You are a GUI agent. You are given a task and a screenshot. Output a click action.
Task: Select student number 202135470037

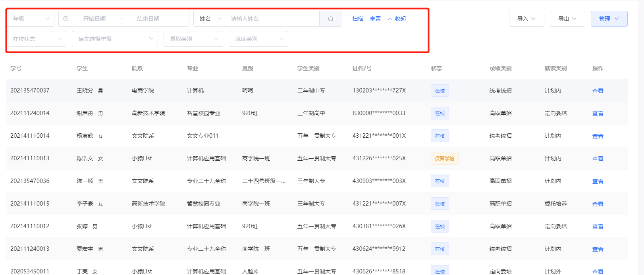pyautogui.click(x=30, y=90)
